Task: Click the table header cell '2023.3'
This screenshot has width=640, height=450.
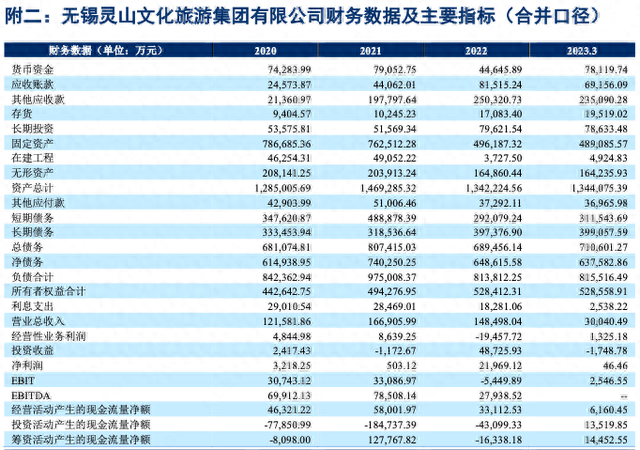Action: coord(582,51)
